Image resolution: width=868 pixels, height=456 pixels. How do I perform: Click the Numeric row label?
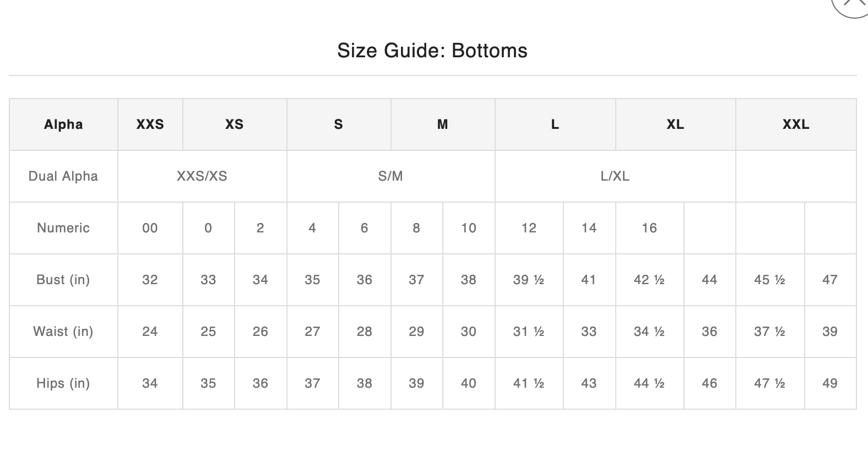[x=63, y=228]
